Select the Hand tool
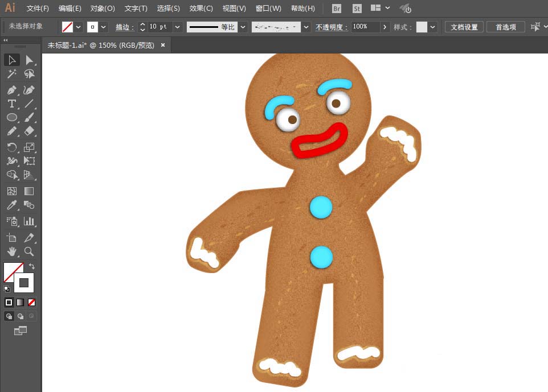548x392 pixels. point(12,251)
